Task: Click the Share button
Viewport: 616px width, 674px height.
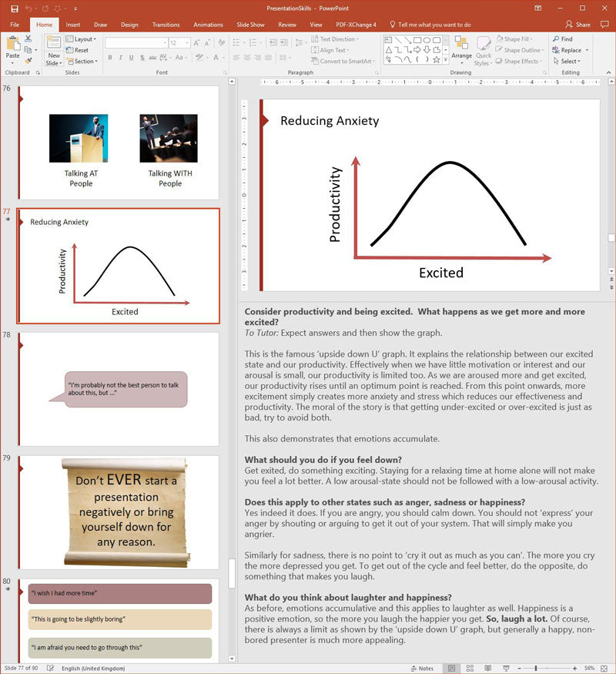Action: pyautogui.click(x=577, y=25)
